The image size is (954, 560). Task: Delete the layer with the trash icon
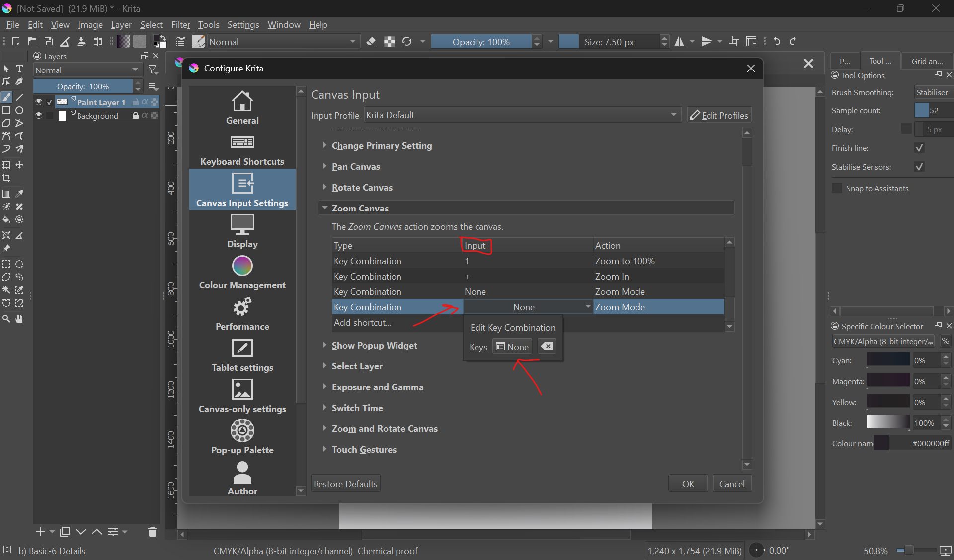[x=153, y=532]
